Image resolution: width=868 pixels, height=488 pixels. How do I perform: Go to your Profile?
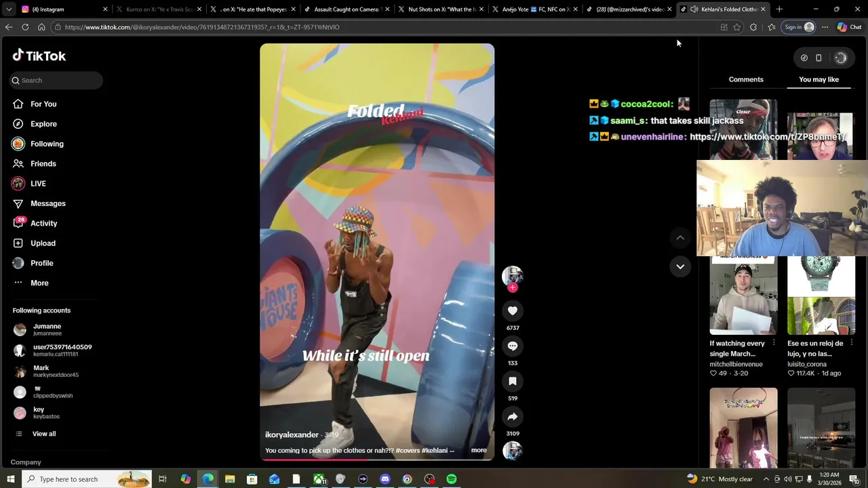tap(41, 263)
